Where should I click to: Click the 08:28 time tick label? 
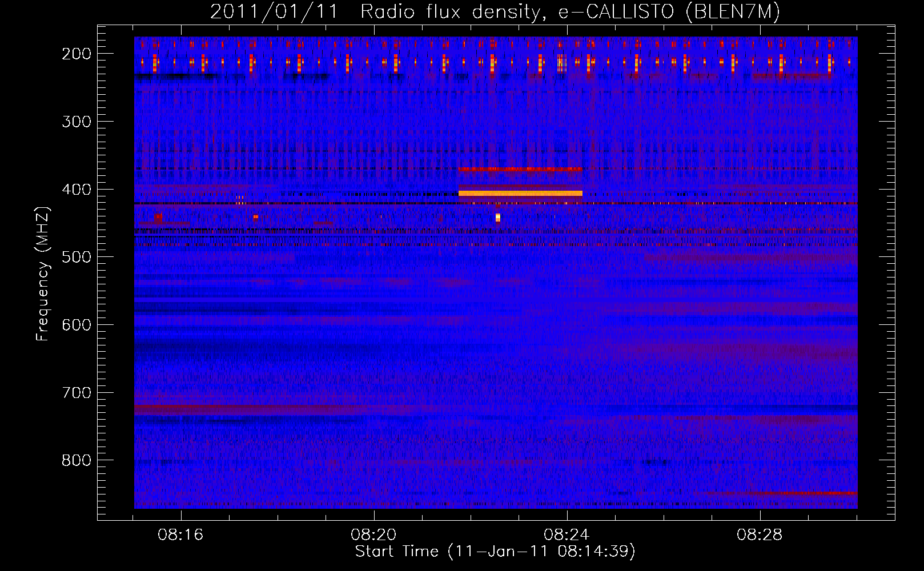[x=760, y=535]
